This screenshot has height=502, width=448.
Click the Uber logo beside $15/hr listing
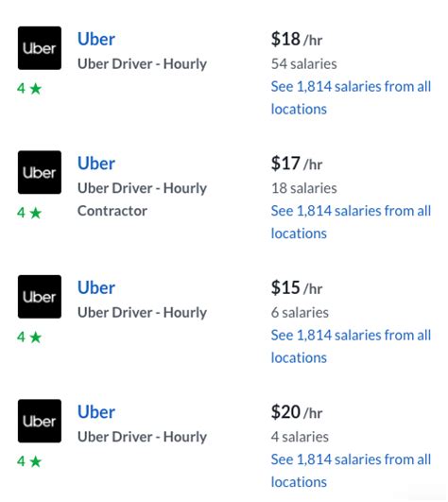pos(40,297)
